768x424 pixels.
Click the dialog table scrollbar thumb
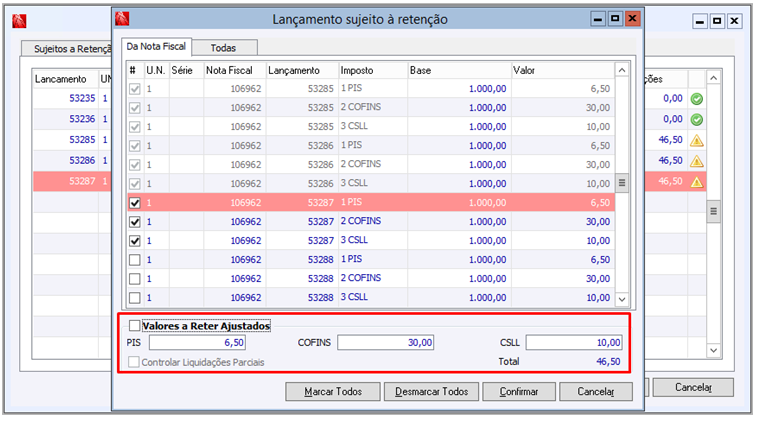point(622,183)
